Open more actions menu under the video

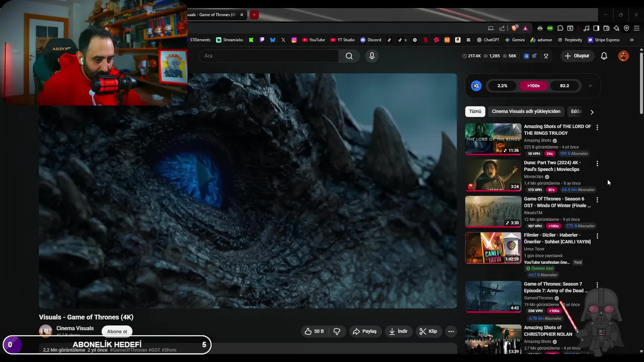point(451,331)
